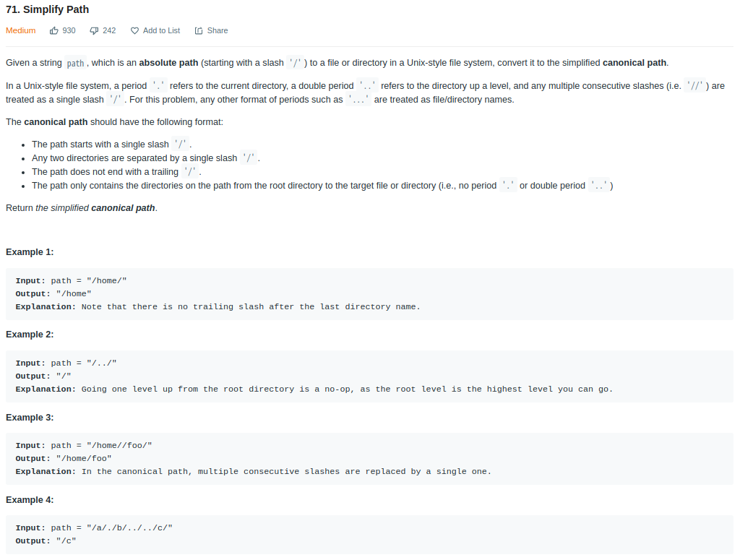Viewport: 740px width, 560px height.
Task: Click the 242 dislikes count
Action: tap(109, 30)
